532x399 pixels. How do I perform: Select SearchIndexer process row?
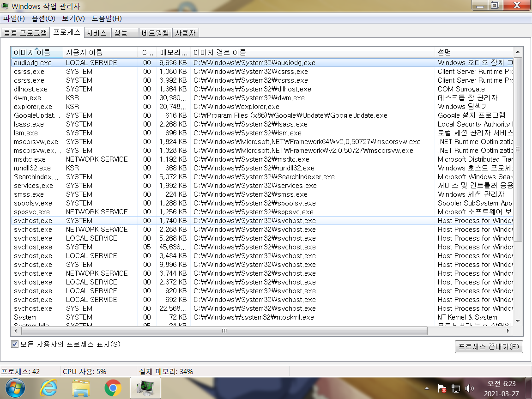pos(262,177)
